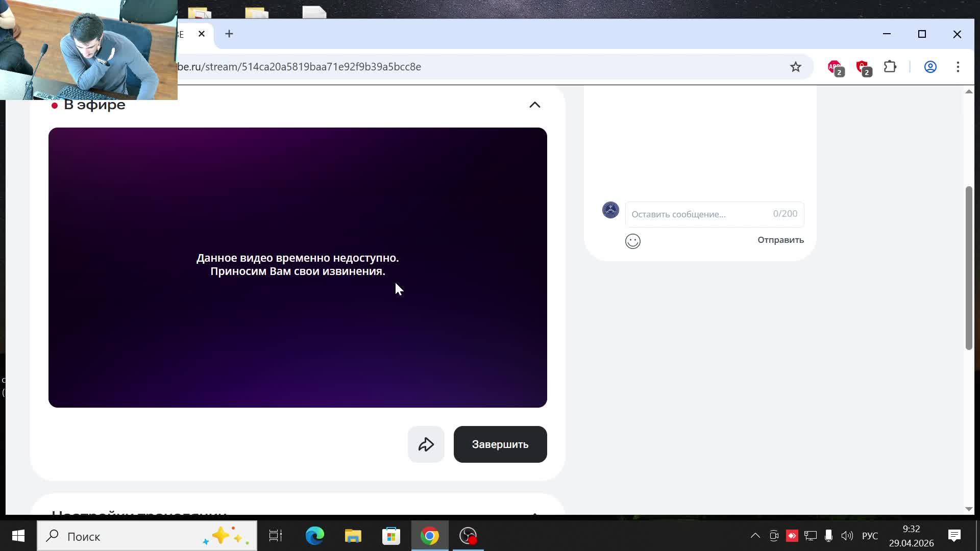Show hidden system tray icons

755,536
